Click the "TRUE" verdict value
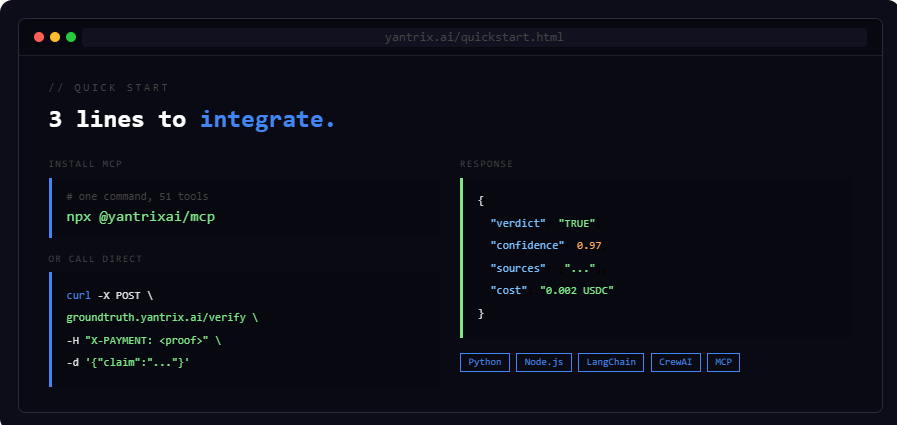 [x=577, y=223]
